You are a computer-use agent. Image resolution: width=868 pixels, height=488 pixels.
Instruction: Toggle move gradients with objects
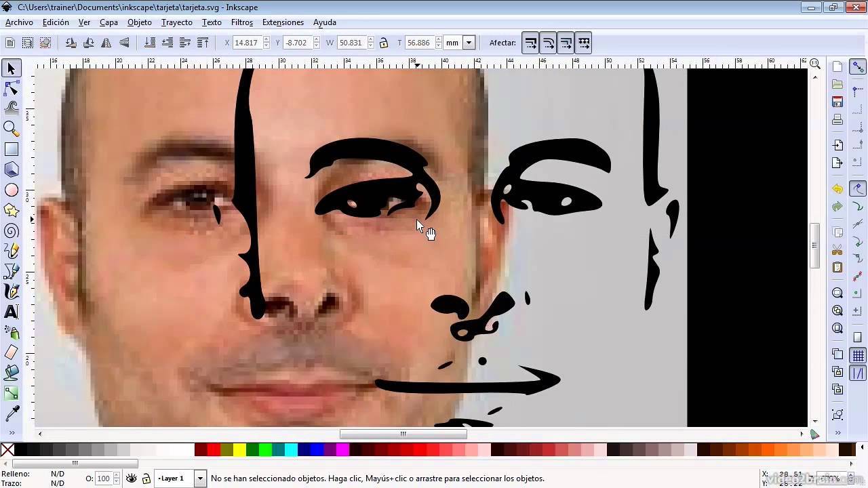pyautogui.click(x=566, y=43)
